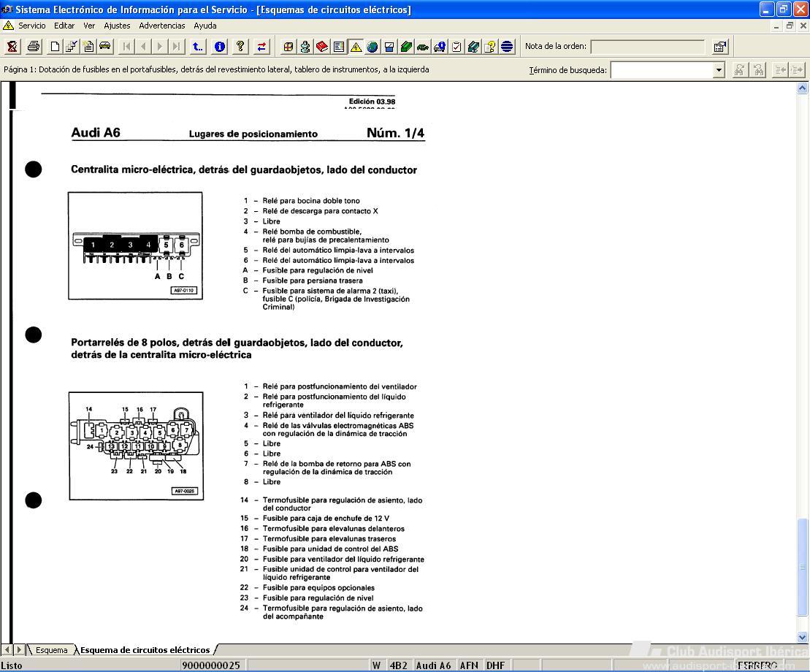Click the blue return-up arrow icon

coord(197,47)
